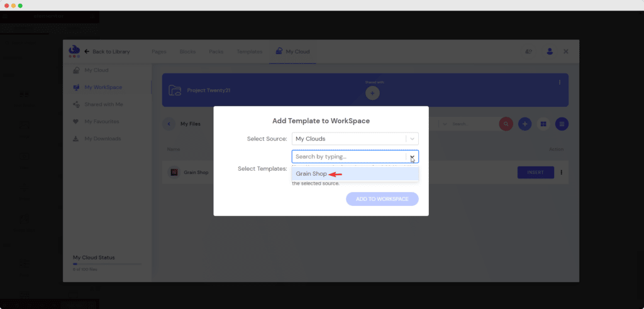Open the Packs tab
Screen dimensions: 644x309
216,51
